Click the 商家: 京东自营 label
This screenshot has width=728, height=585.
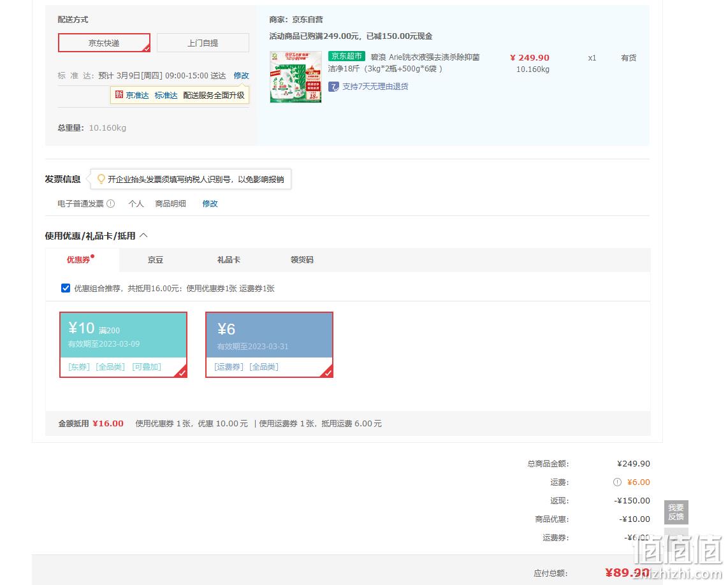(296, 20)
